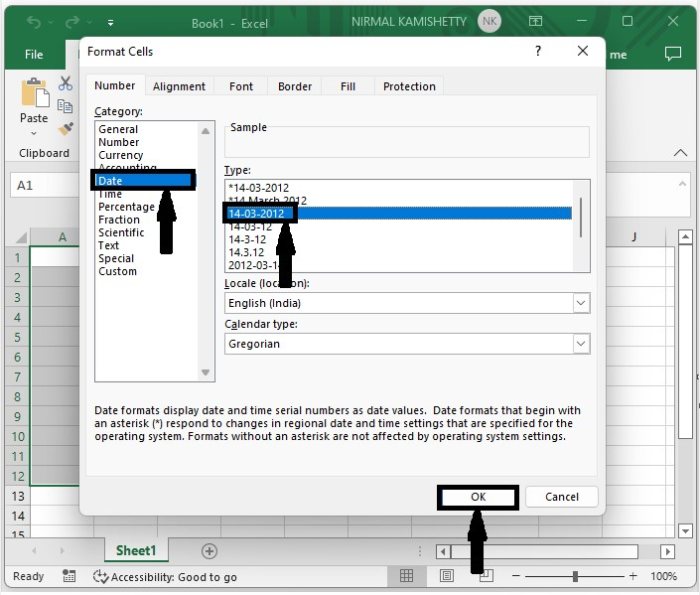
Task: Expand the Paste dropdown arrow
Action: [34, 133]
